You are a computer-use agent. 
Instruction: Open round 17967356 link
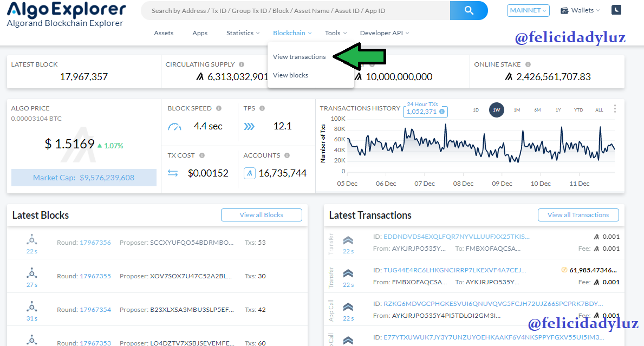95,243
